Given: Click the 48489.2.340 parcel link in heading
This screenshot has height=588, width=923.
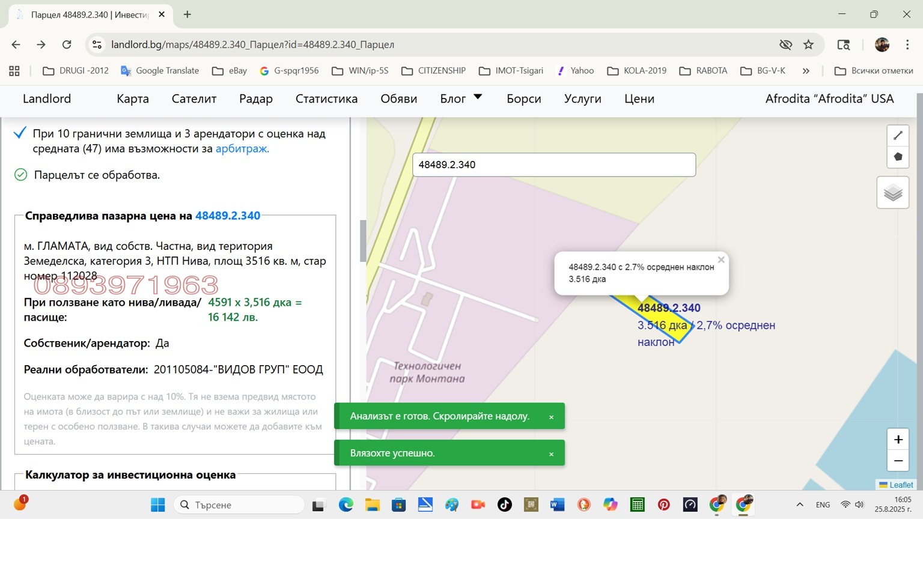Looking at the screenshot, I should click(x=228, y=216).
